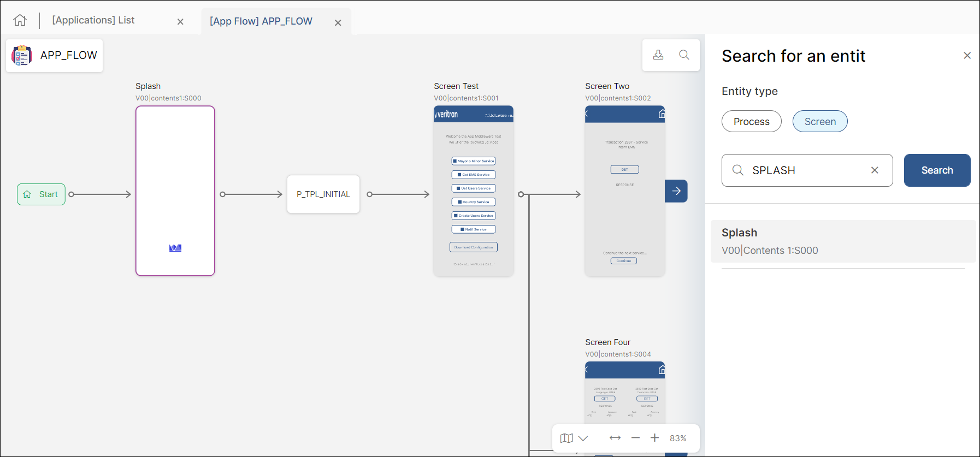Viewport: 980px width, 457px height.
Task: Zoom out with the minus icon
Action: pyautogui.click(x=635, y=438)
